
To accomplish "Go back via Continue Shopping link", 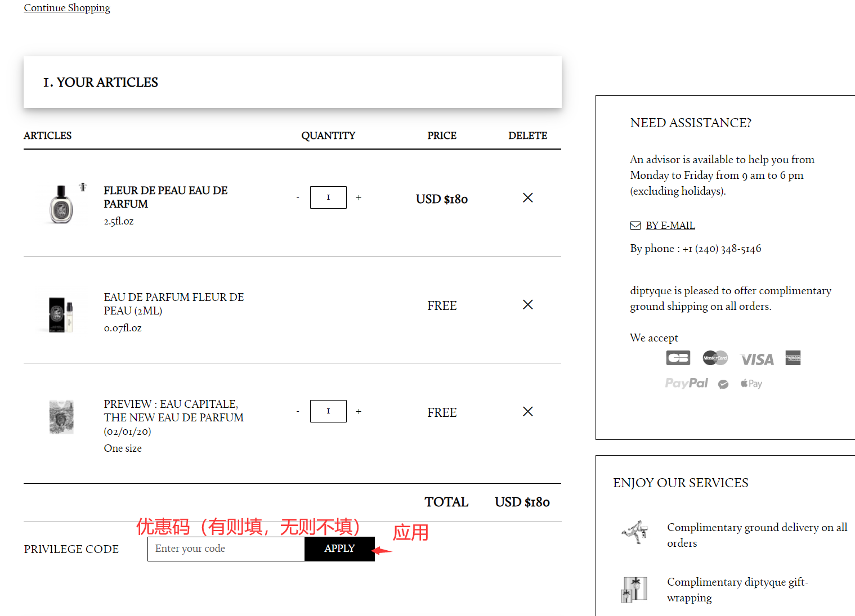I will click(67, 8).
